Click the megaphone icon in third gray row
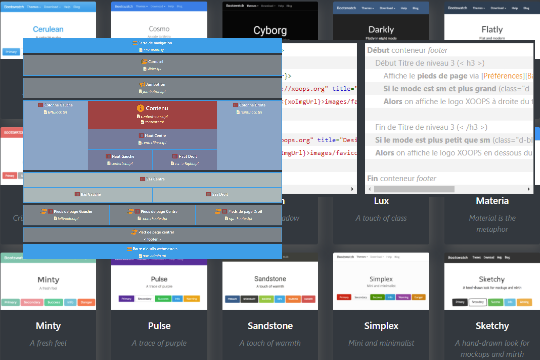The image size is (540, 360). 142,84
